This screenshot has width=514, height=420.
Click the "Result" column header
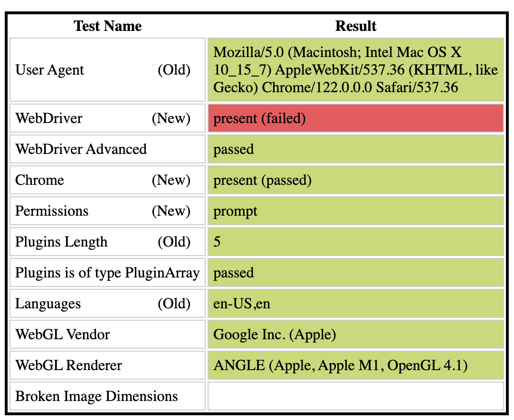pyautogui.click(x=355, y=26)
